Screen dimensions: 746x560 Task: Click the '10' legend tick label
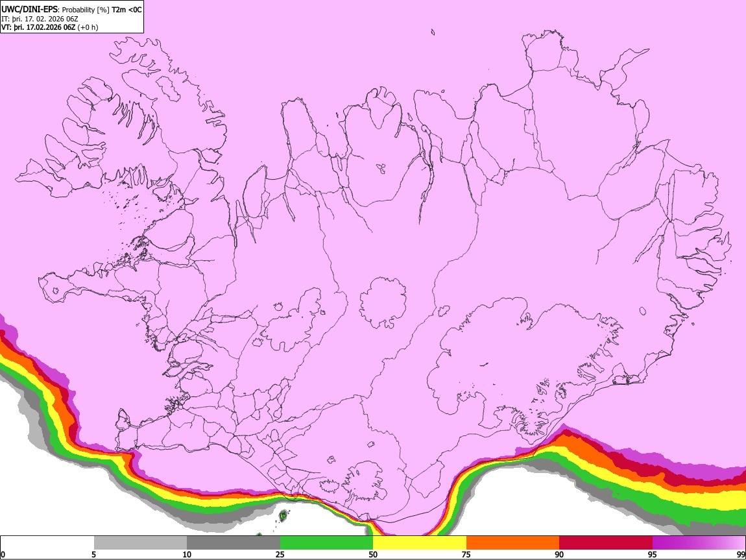click(187, 555)
